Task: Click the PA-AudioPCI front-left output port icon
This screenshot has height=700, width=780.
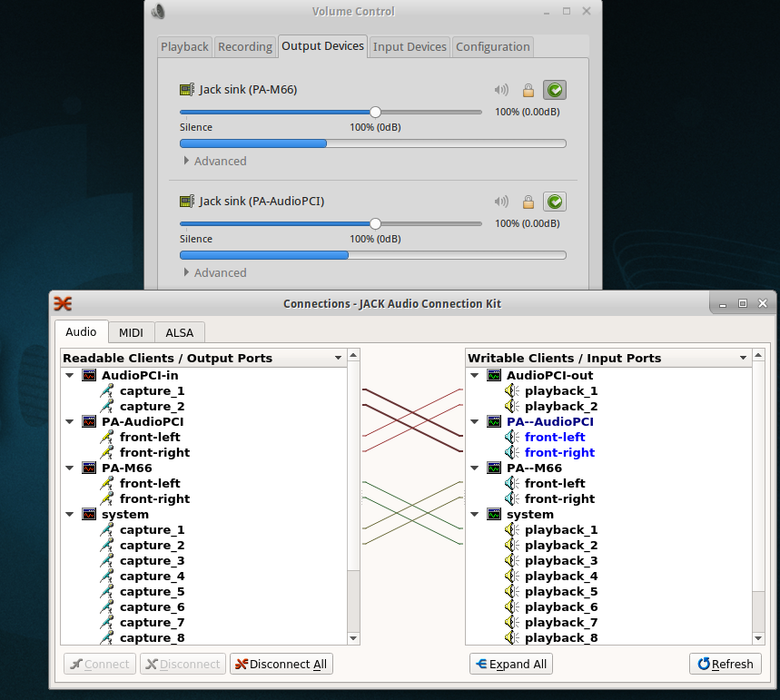Action: tap(107, 438)
